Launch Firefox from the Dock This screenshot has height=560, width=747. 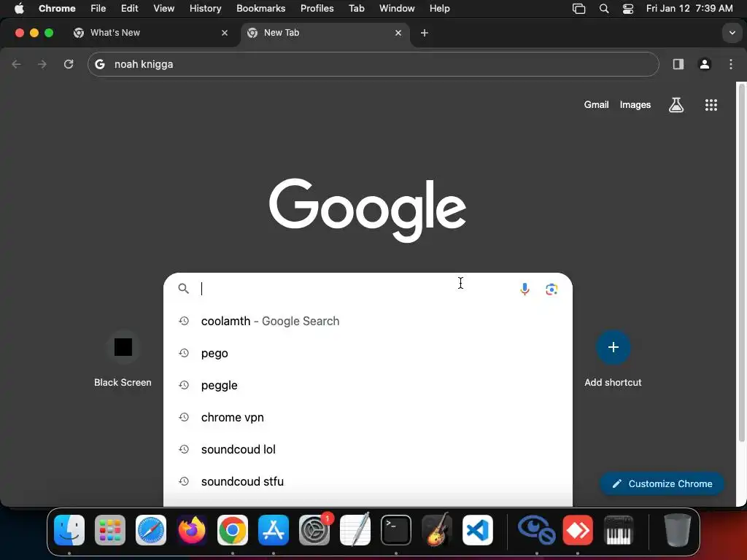192,530
